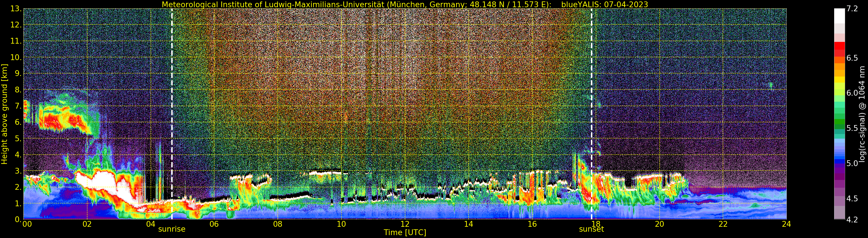
Task: Click the '24' time tick label
Action: click(x=786, y=224)
